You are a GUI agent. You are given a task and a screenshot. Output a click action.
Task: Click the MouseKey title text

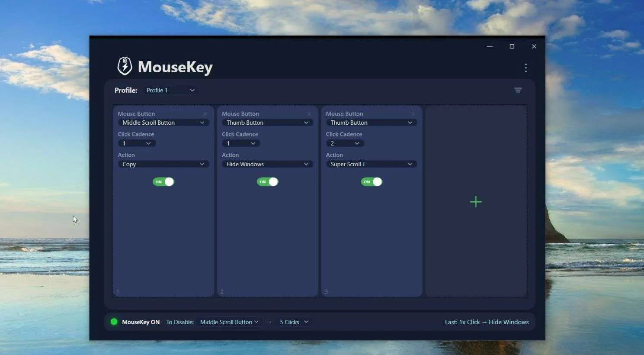175,67
